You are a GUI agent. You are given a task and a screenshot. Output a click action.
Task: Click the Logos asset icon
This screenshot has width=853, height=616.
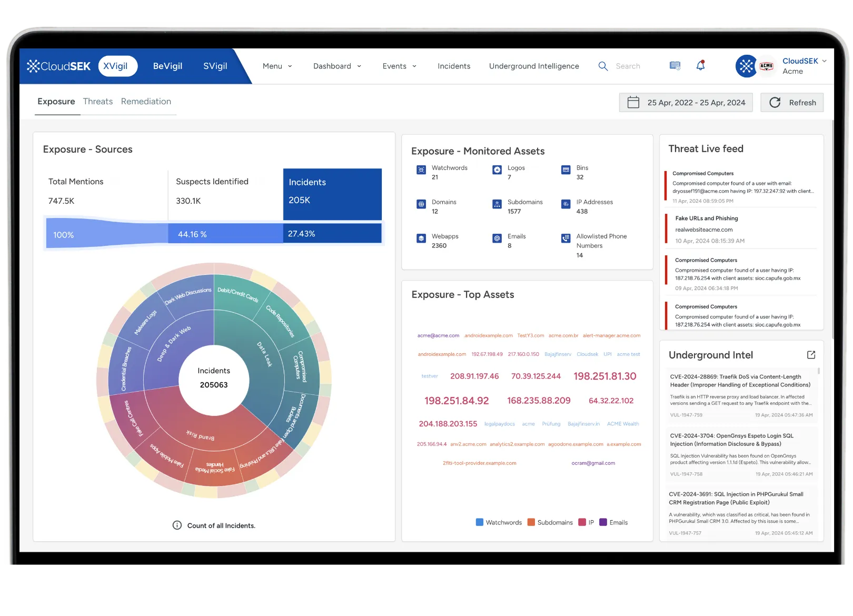pyautogui.click(x=497, y=170)
